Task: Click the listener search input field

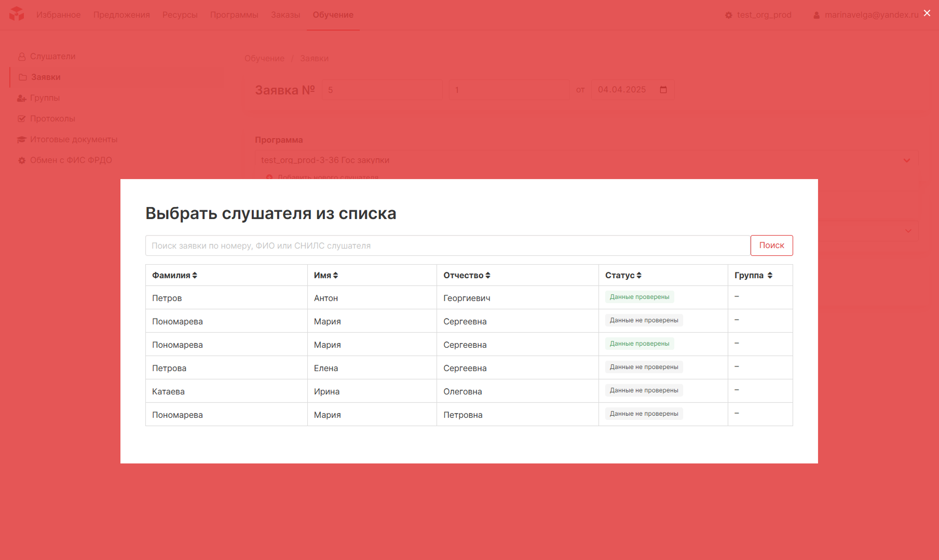Action: (448, 245)
